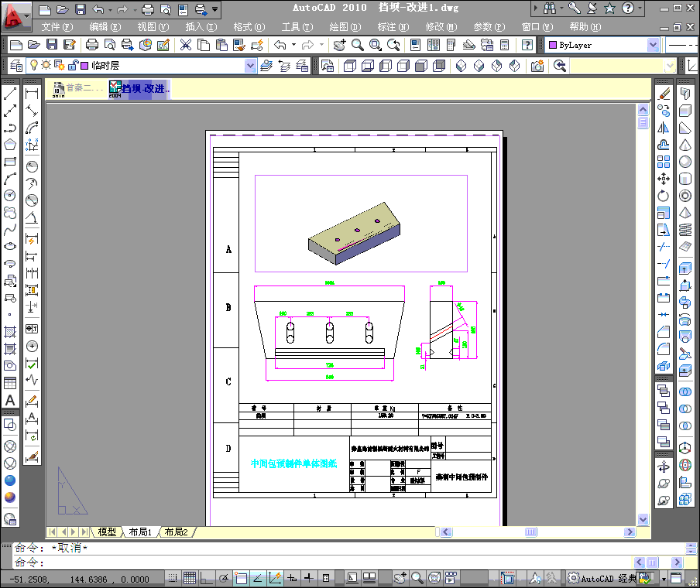The image size is (700, 588).
Task: Open the 修改(M) menu
Action: click(x=441, y=27)
